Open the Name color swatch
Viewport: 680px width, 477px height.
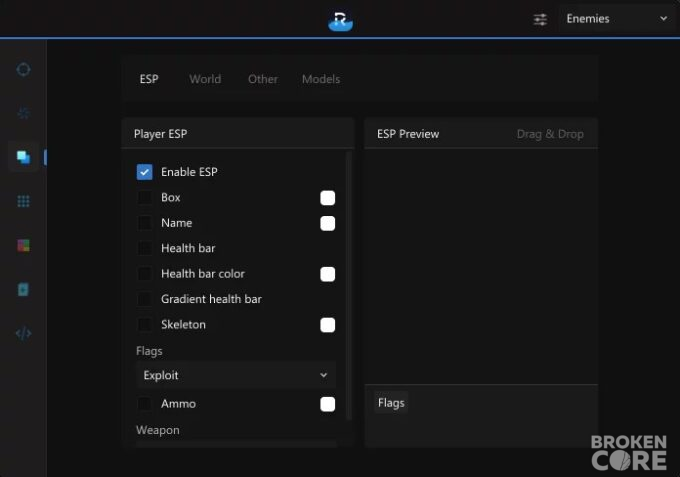pos(327,223)
